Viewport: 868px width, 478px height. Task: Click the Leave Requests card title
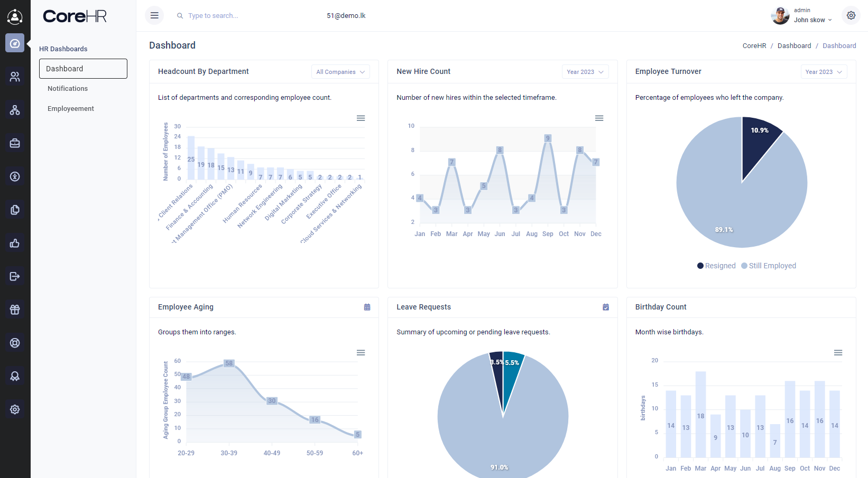423,307
